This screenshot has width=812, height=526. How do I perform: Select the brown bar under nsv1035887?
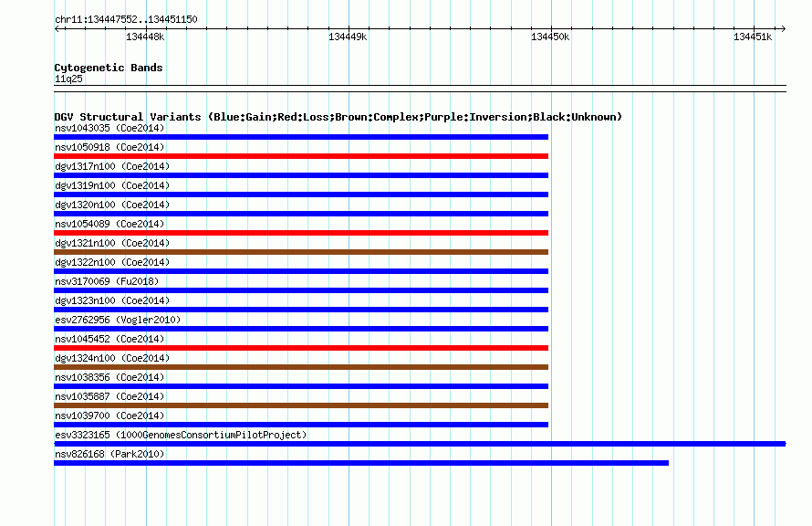click(x=301, y=405)
